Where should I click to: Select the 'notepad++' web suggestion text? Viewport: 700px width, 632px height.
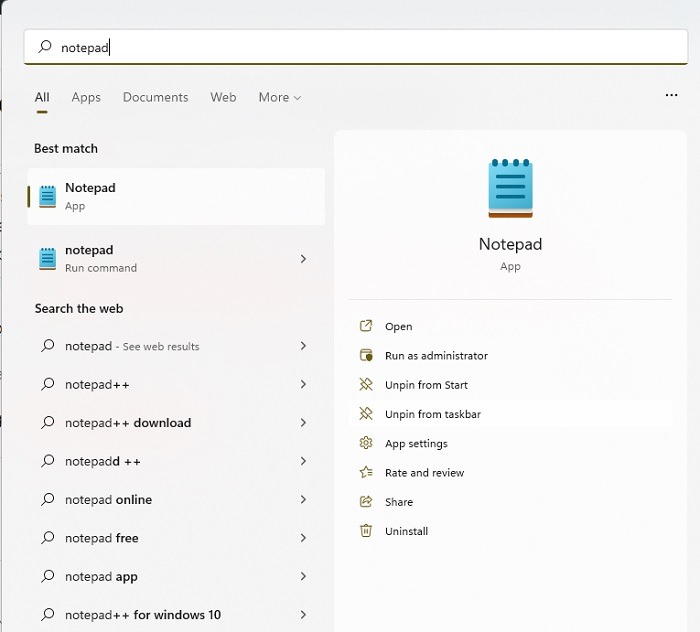pos(97,384)
